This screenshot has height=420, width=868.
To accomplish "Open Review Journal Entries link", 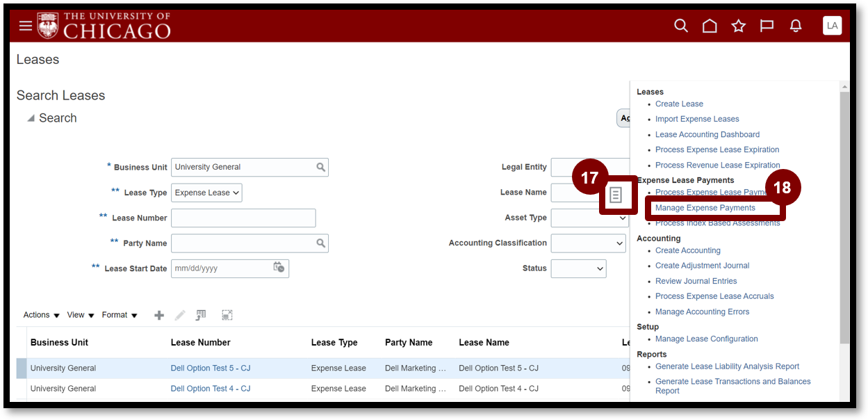I will pyautogui.click(x=696, y=281).
